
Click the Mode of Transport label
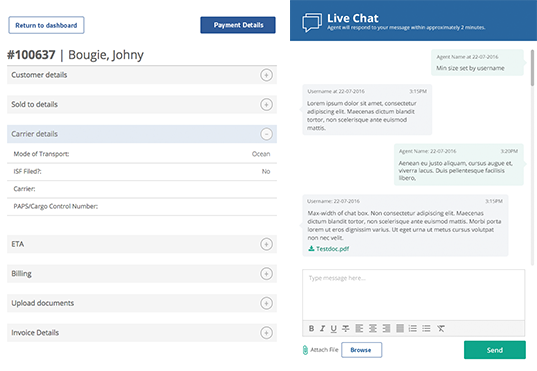(x=41, y=154)
